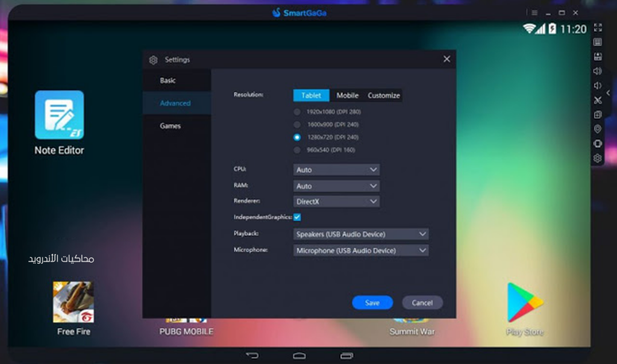Open the Playback device dropdown
This screenshot has width=617, height=364.
pos(361,234)
